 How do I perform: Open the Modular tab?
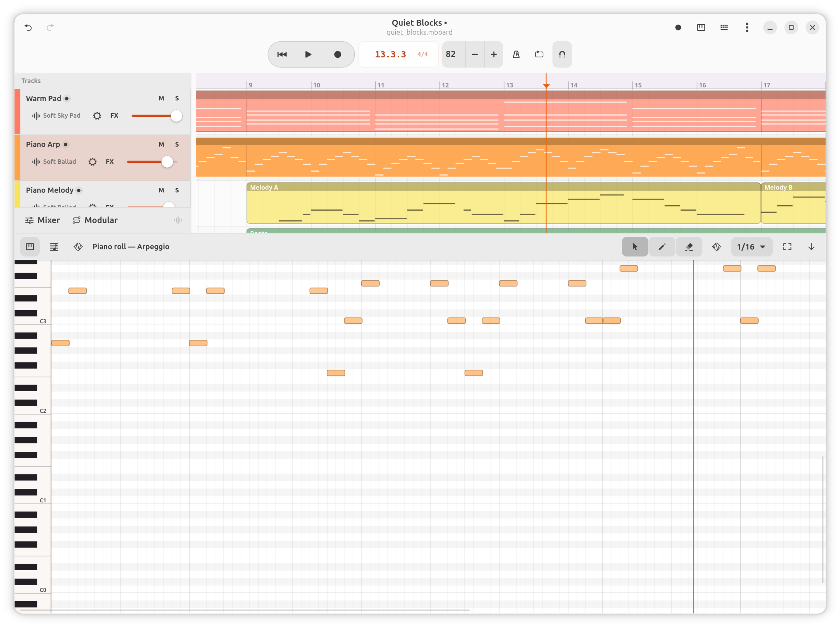pyautogui.click(x=95, y=220)
